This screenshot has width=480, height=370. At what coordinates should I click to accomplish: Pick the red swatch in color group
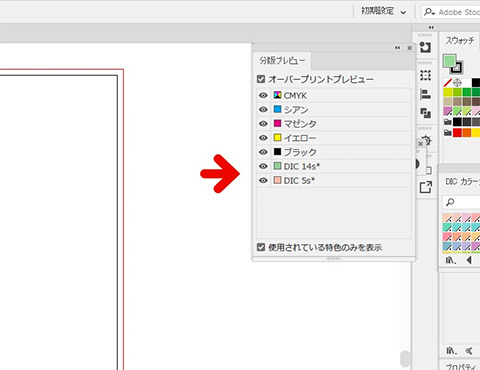point(457,133)
